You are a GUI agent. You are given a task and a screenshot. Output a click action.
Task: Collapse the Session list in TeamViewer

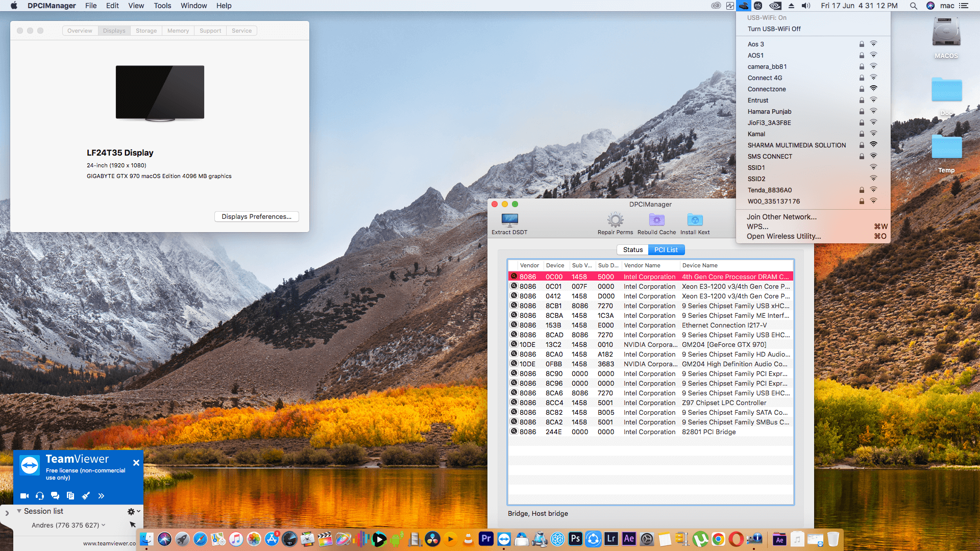pos(19,511)
